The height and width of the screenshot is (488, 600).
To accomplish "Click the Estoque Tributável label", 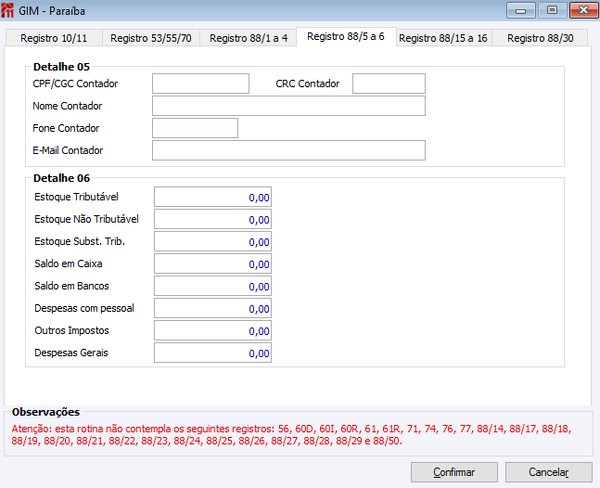I will 77,197.
